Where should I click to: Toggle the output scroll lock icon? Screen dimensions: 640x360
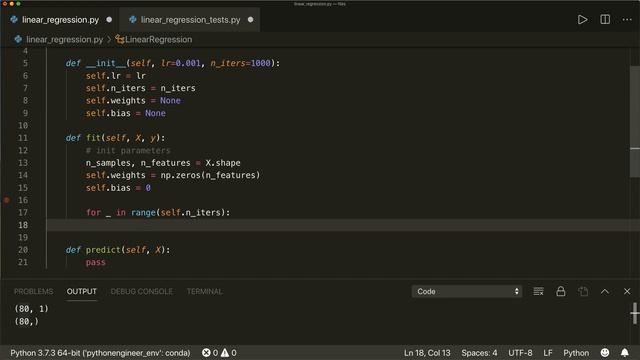561,291
